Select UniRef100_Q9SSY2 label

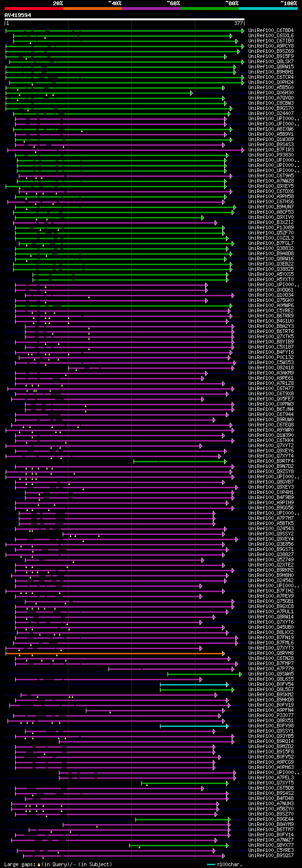tap(271, 534)
